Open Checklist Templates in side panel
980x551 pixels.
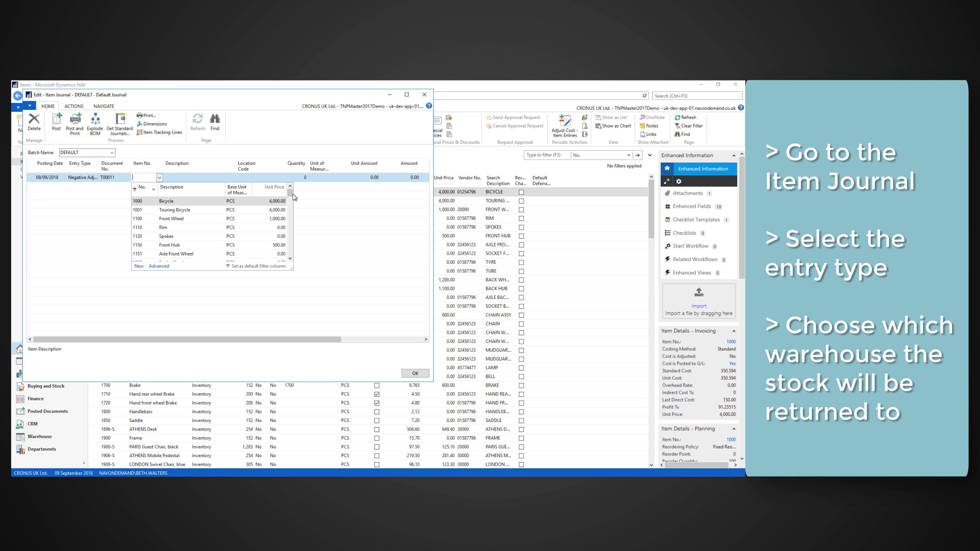697,219
